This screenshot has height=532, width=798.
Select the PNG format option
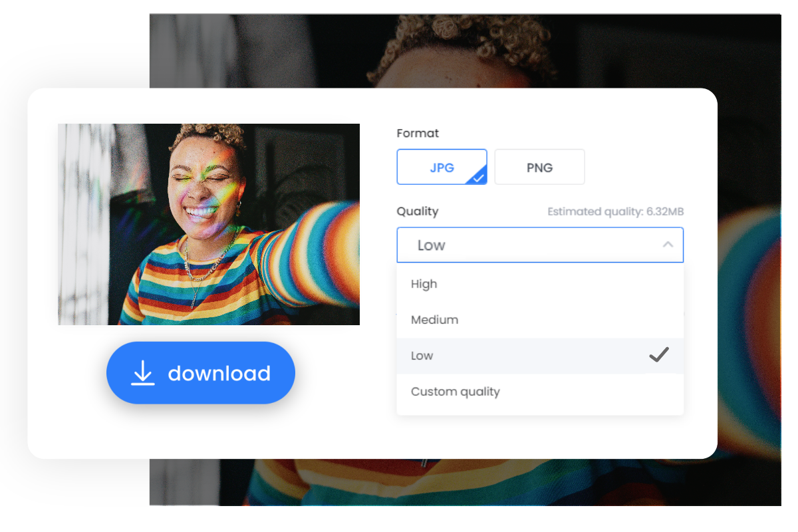[x=539, y=167]
